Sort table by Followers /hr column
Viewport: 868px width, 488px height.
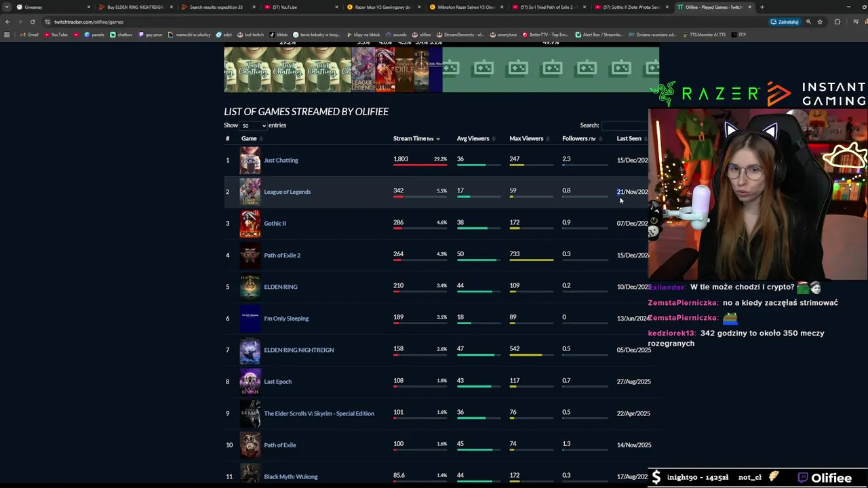coord(581,138)
